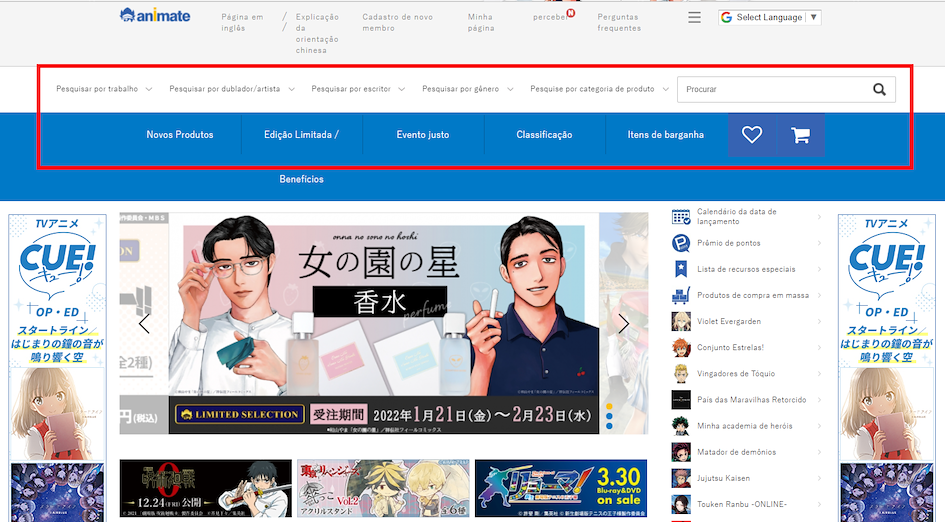Image resolution: width=945 pixels, height=522 pixels.
Task: Open Perguntas frequentes link
Action: 619,22
